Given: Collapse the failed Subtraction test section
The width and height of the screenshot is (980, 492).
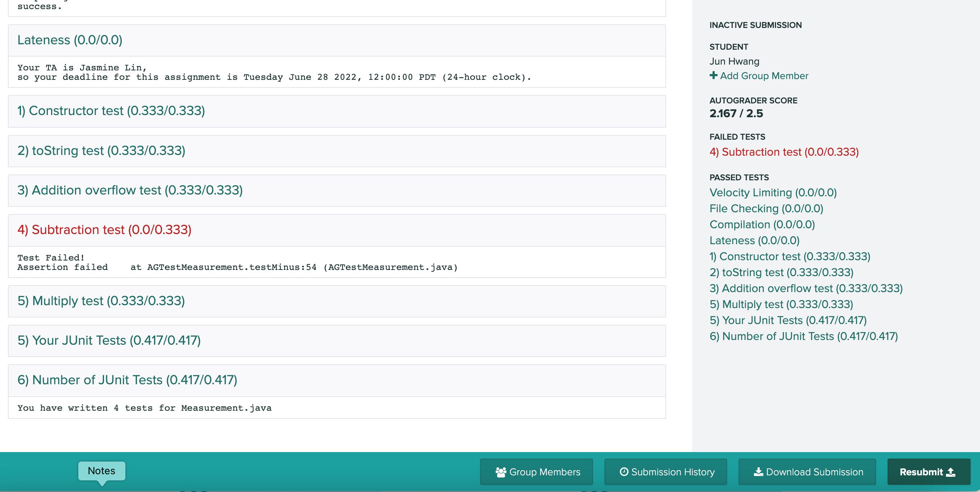Looking at the screenshot, I should click(104, 230).
